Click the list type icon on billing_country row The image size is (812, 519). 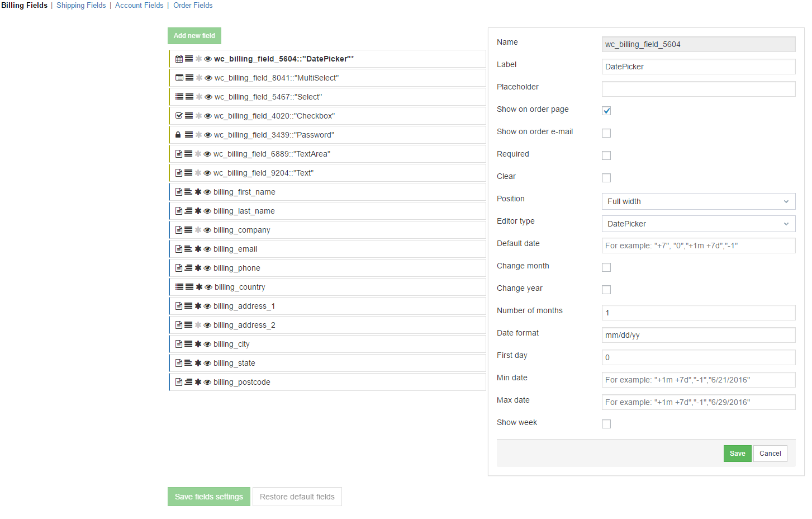(179, 287)
